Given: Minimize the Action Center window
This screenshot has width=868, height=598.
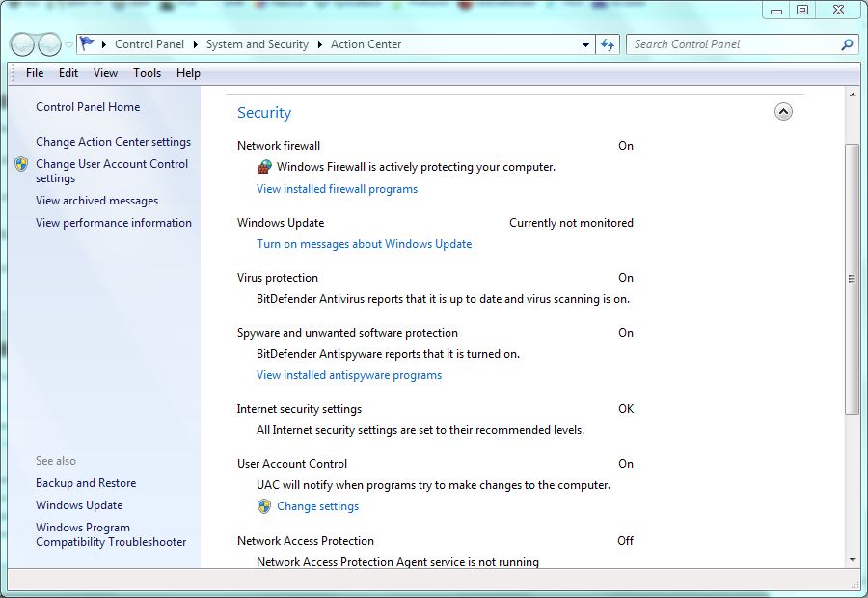Looking at the screenshot, I should [x=776, y=11].
